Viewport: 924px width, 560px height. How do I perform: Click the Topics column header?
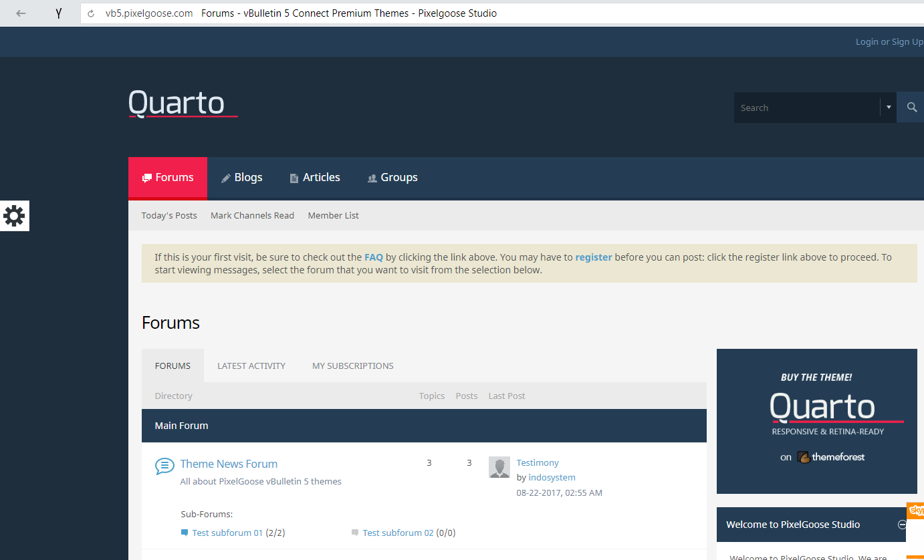tap(432, 396)
